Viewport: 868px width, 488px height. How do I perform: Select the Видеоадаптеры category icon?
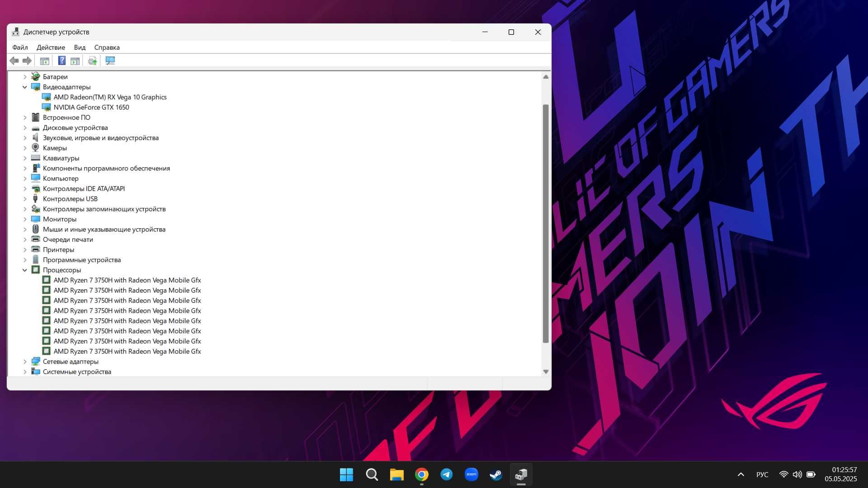tap(36, 87)
